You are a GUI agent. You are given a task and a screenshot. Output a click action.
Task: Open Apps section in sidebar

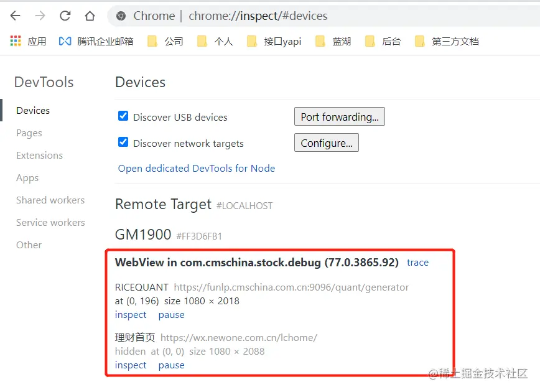(27, 178)
